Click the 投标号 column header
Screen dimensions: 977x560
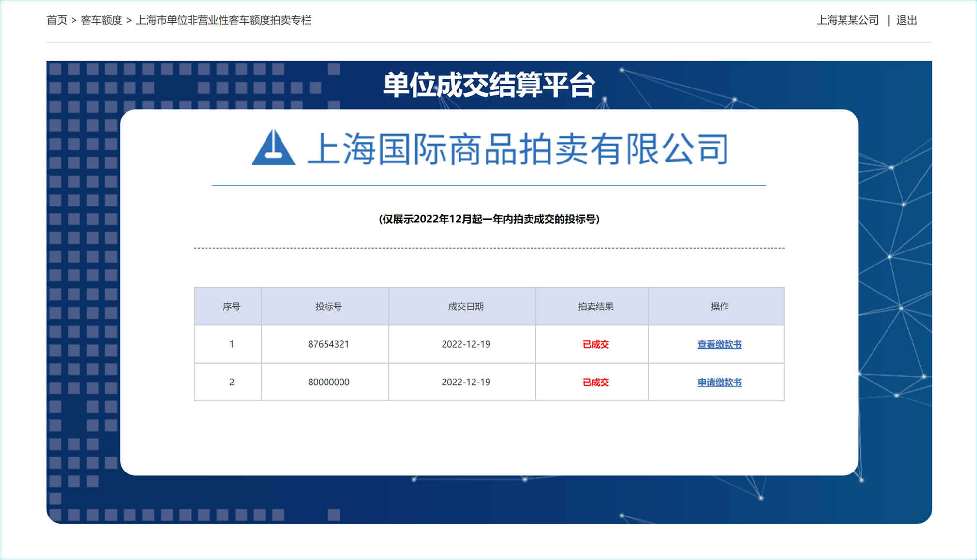pos(328,307)
